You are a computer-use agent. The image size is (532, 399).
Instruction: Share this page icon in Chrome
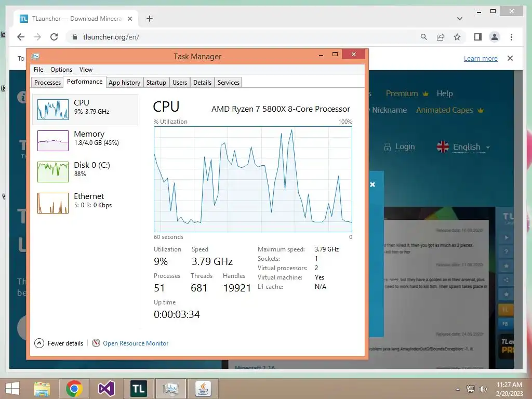pyautogui.click(x=441, y=37)
